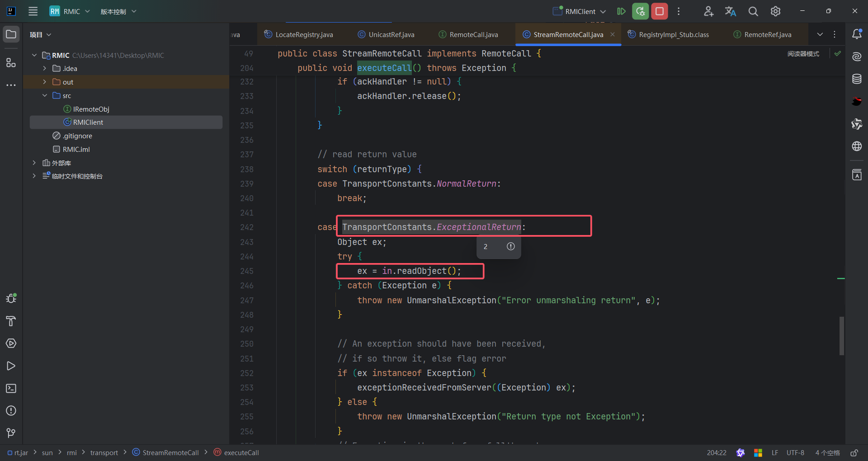Open the red bird plugin panel
The image size is (868, 461).
(x=857, y=101)
